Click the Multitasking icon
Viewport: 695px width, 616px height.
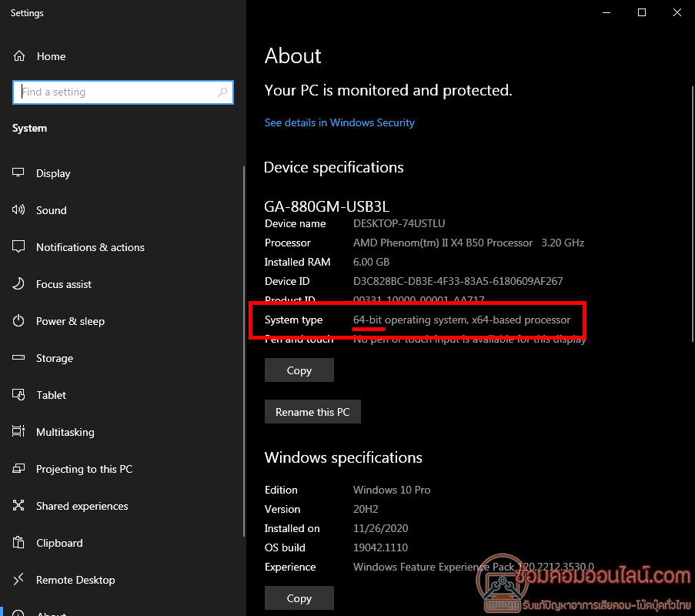pos(18,431)
